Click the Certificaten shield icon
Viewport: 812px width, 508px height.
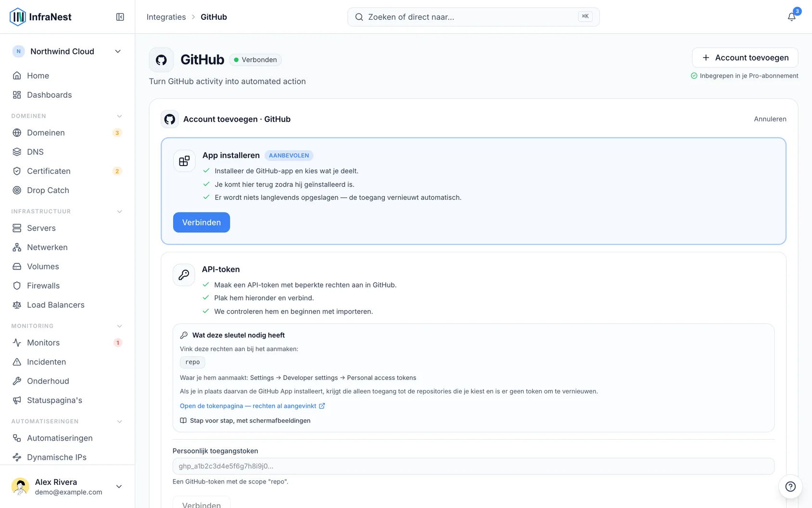point(17,171)
